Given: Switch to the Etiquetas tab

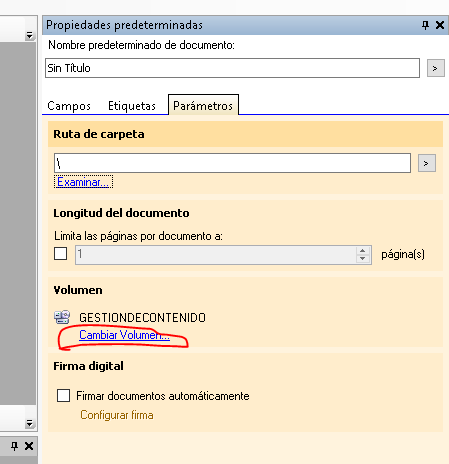Looking at the screenshot, I should 132,106.
